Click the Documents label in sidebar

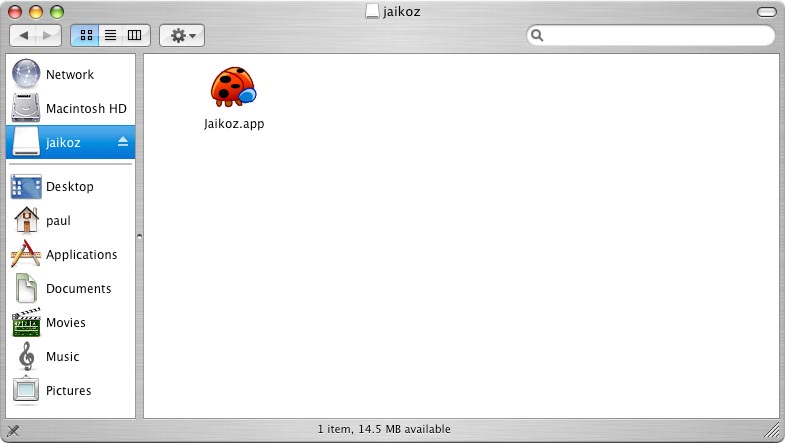[x=79, y=289]
